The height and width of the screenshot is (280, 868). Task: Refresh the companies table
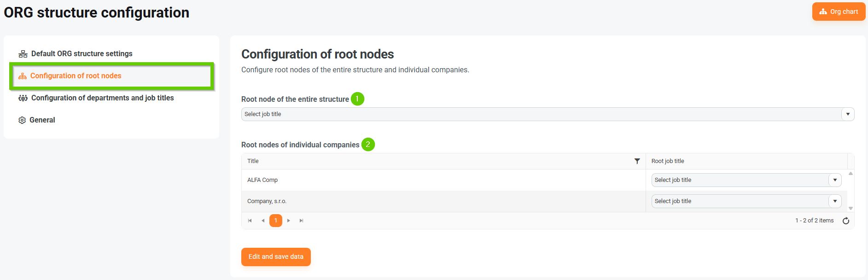point(846,221)
